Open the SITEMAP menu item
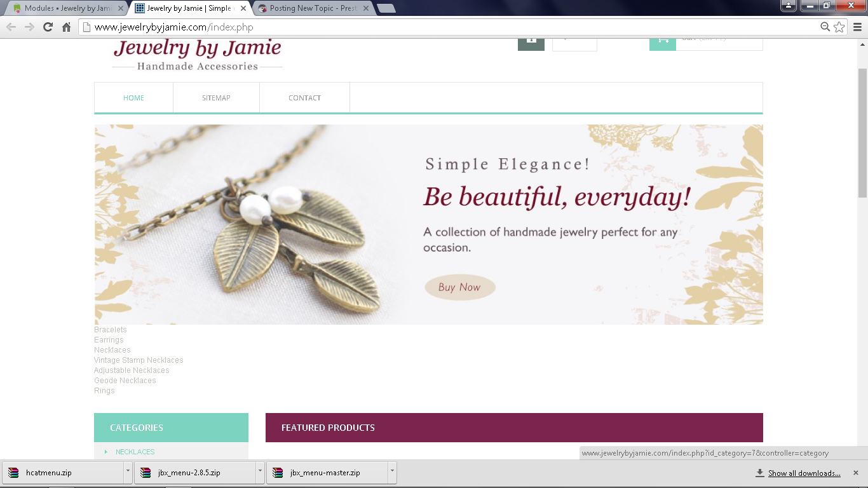Viewport: 868px width, 488px height. click(x=216, y=98)
